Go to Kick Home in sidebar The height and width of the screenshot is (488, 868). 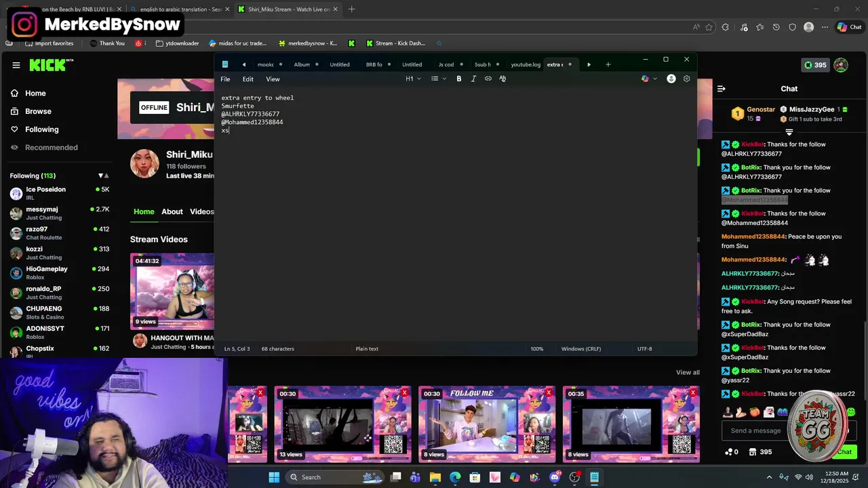[35, 94]
